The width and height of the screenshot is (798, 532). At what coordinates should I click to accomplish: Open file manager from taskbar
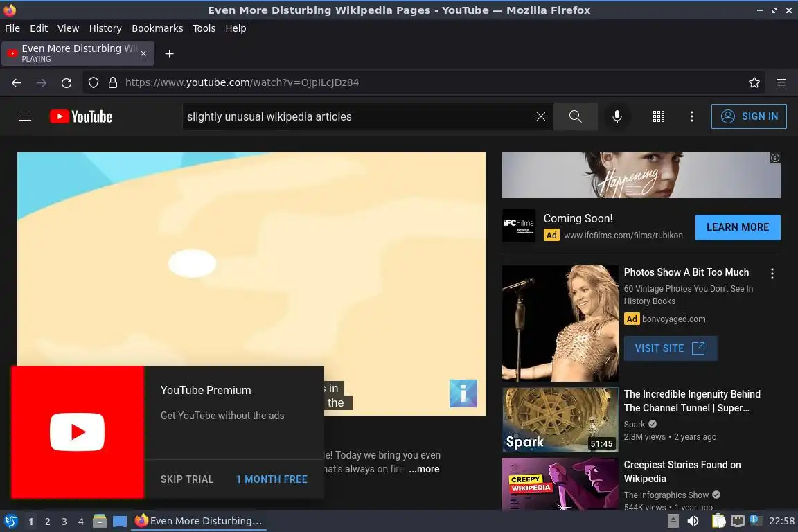tap(100, 521)
